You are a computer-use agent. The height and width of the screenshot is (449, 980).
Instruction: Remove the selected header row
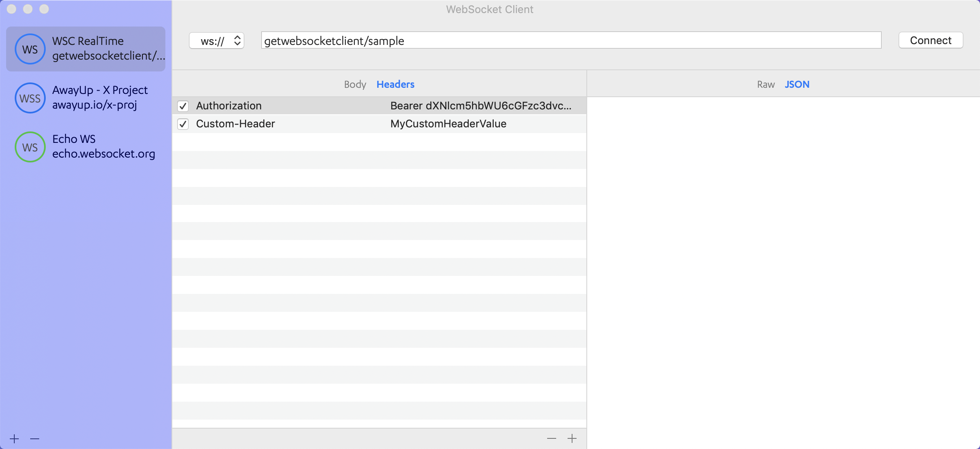pyautogui.click(x=551, y=438)
